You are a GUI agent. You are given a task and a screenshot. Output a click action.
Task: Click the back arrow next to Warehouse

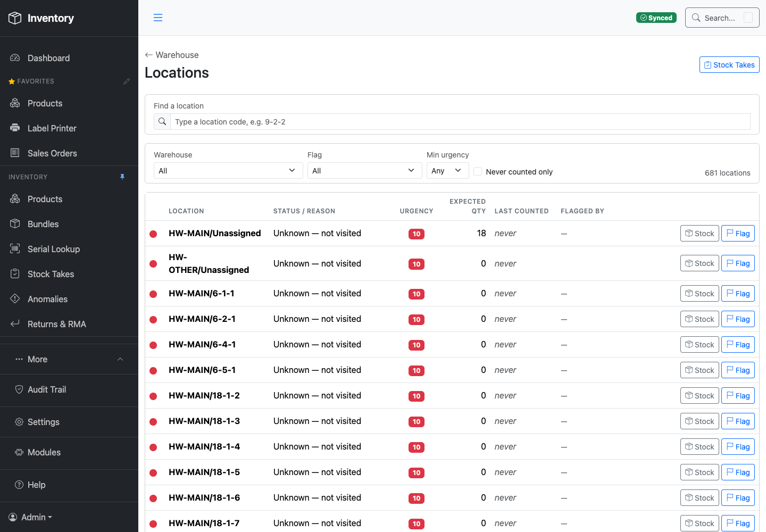coord(149,55)
